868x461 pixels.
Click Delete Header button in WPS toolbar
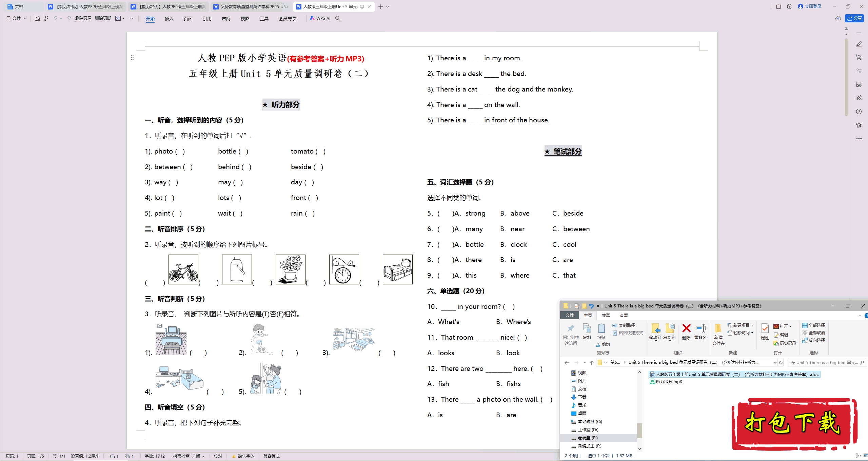[x=83, y=18]
